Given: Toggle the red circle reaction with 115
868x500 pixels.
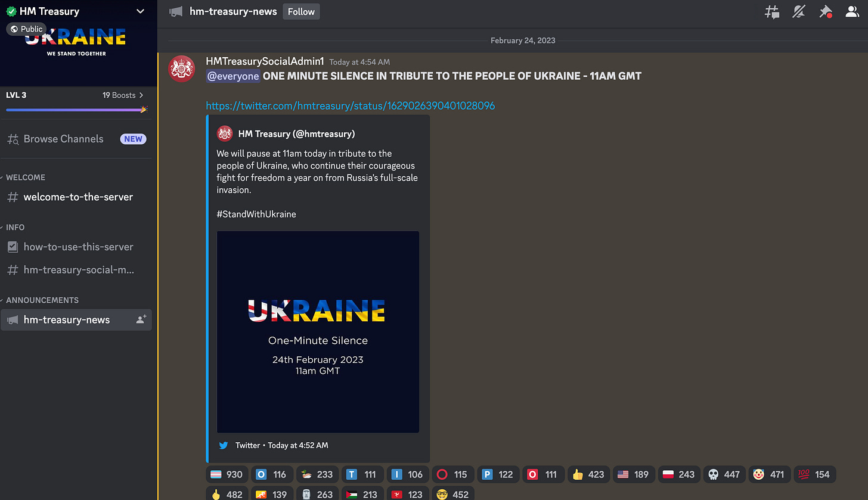Looking at the screenshot, I should pos(452,474).
